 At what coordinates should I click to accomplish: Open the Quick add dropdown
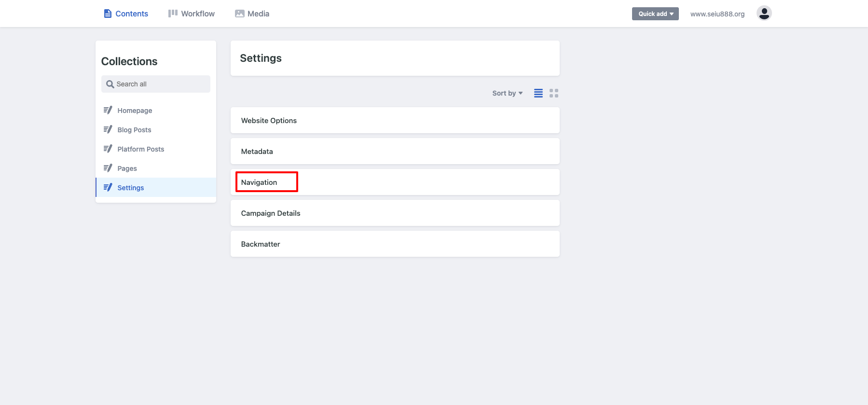tap(655, 14)
